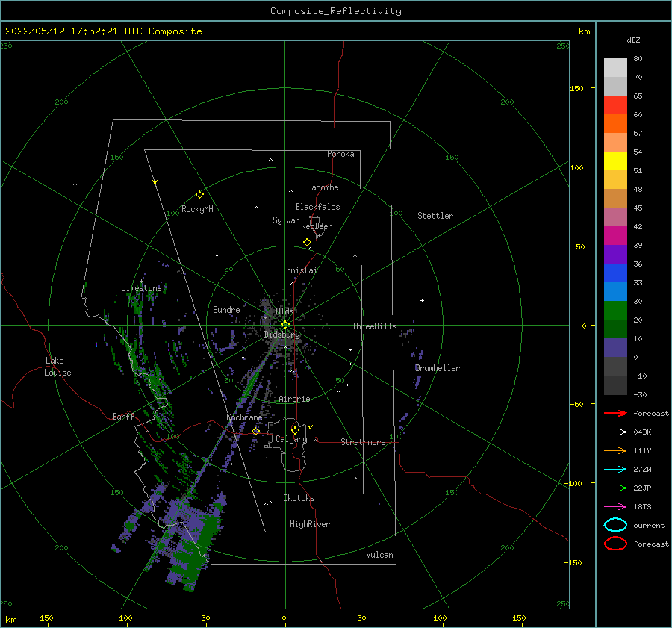Click the white plus marker north of Drumheller
The width and height of the screenshot is (672, 628).
(422, 300)
